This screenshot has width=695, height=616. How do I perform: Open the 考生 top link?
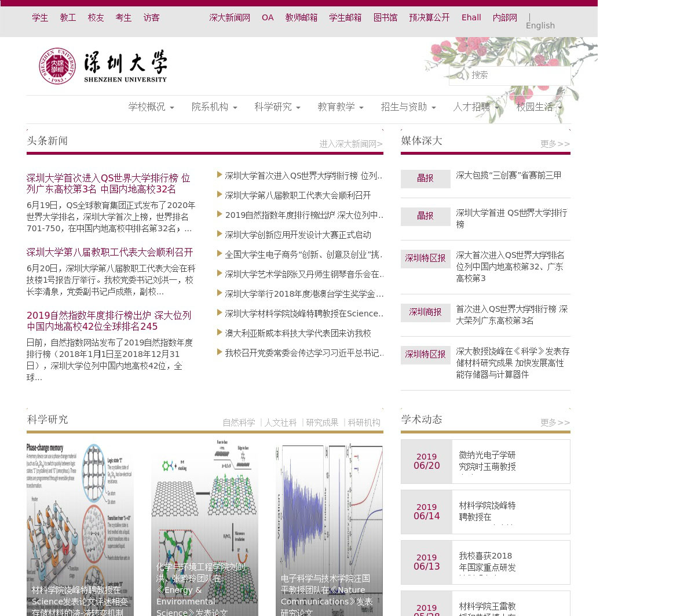[123, 18]
